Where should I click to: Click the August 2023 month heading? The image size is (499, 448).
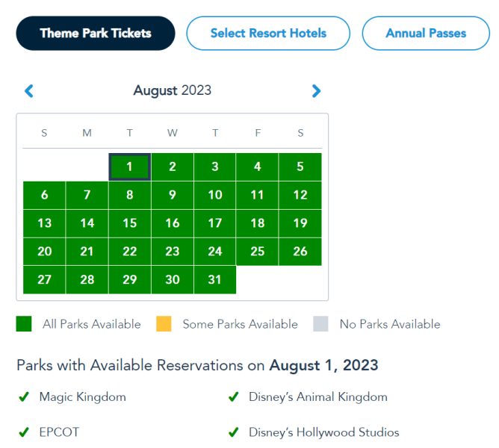click(x=173, y=91)
